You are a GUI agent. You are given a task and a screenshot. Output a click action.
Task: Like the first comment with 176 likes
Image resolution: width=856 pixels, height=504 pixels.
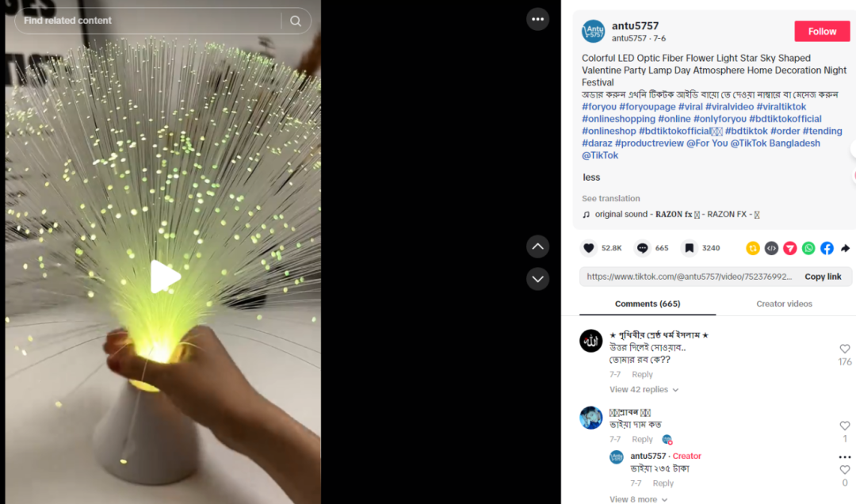(x=845, y=349)
